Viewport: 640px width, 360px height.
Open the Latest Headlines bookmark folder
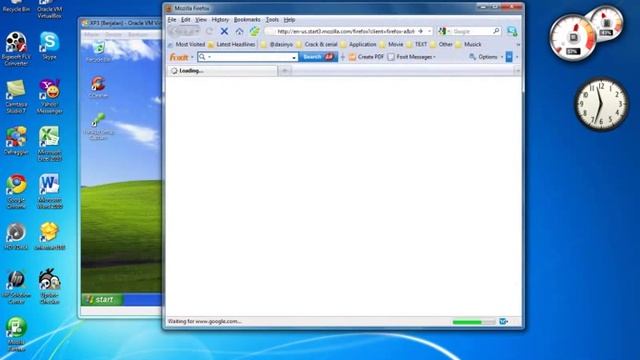(231, 44)
